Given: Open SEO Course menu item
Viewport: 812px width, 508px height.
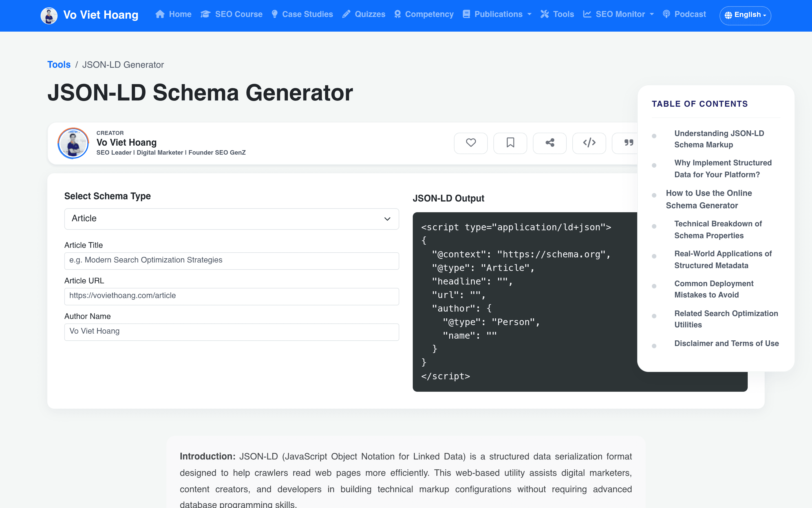Looking at the screenshot, I should pos(231,14).
